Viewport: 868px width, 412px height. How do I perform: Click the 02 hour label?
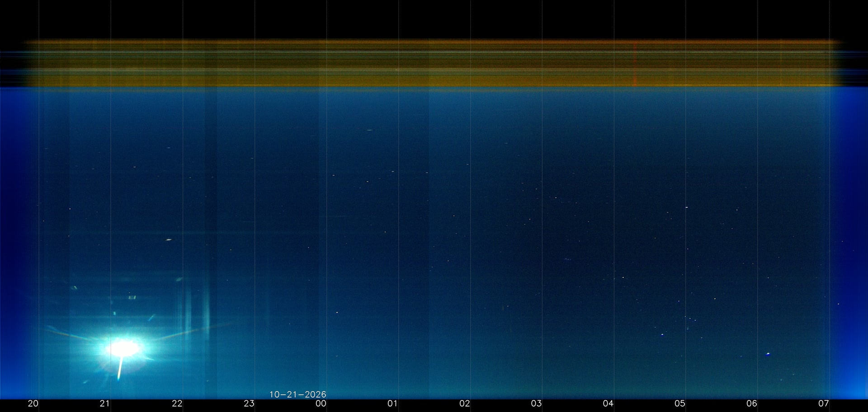465,403
